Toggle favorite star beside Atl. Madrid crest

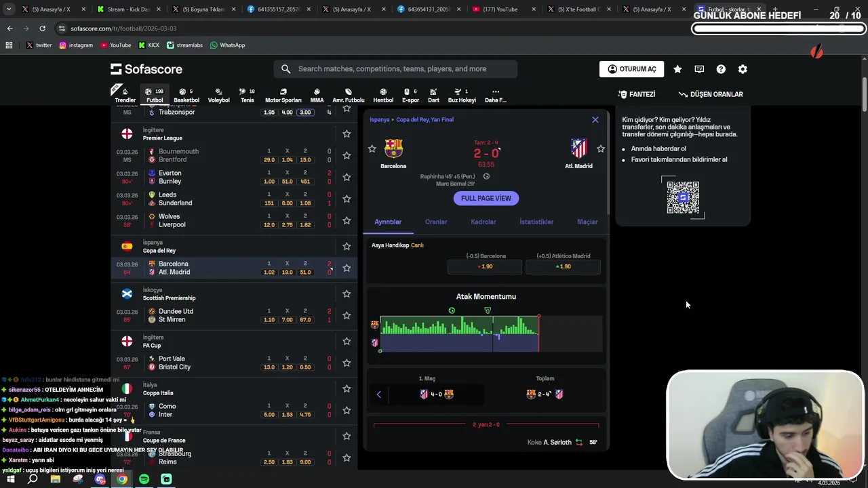[600, 148]
